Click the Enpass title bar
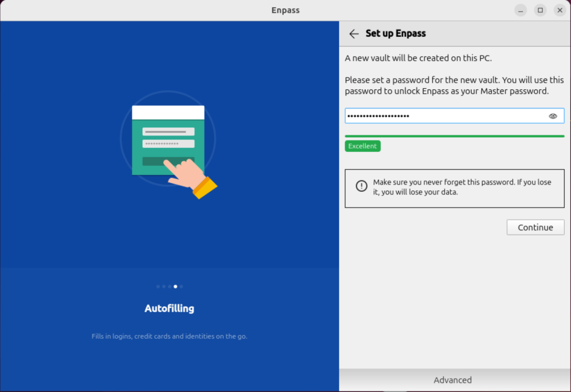Viewport: 571px width, 392px height. tap(285, 10)
